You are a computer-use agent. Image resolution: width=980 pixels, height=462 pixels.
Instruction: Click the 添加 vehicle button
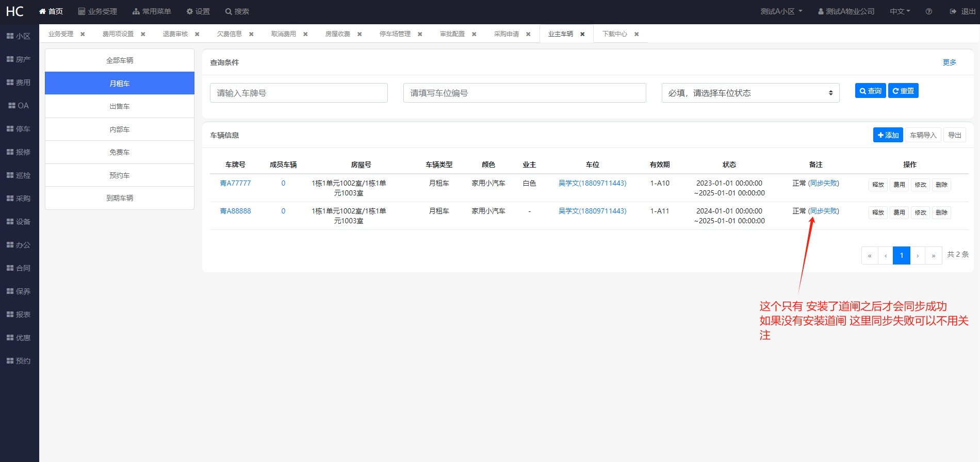tap(888, 135)
